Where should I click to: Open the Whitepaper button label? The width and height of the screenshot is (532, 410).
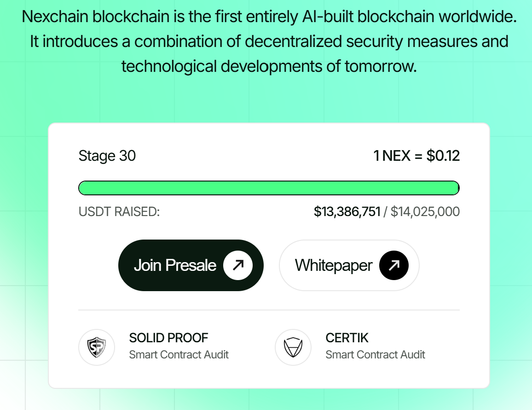coord(333,265)
